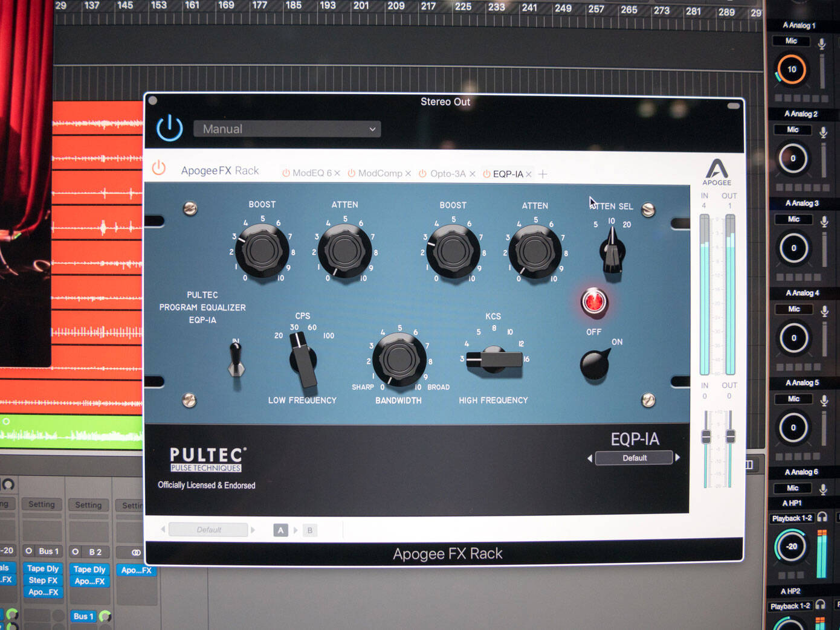Screen dimensions: 840x630
Task: Toggle the plugin window power button
Action: 170,128
